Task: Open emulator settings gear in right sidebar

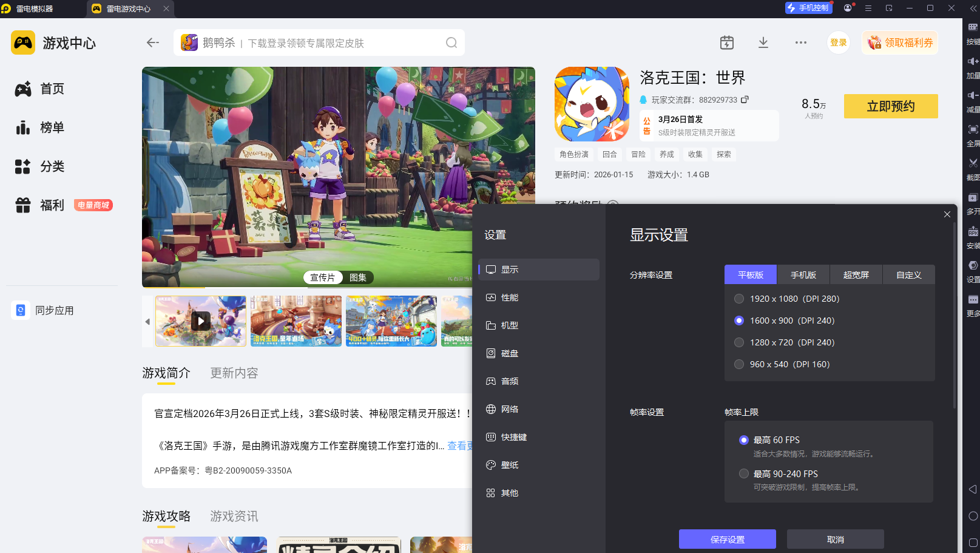Action: tap(973, 265)
